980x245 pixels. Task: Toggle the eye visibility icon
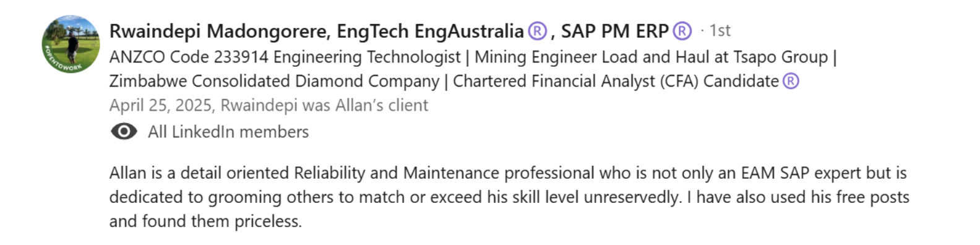point(124,131)
